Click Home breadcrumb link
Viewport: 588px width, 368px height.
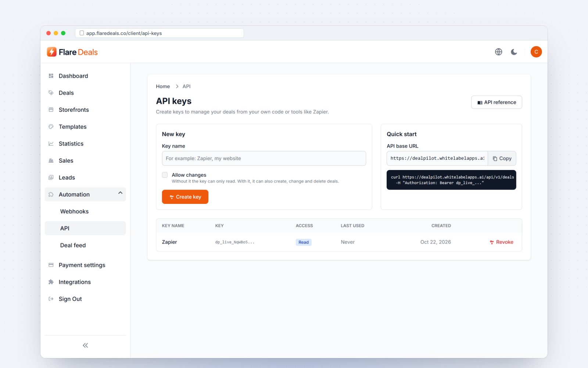pos(163,86)
